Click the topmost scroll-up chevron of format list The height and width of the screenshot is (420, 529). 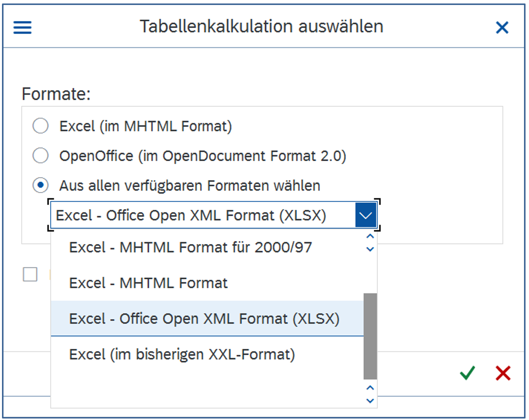pyautogui.click(x=371, y=236)
